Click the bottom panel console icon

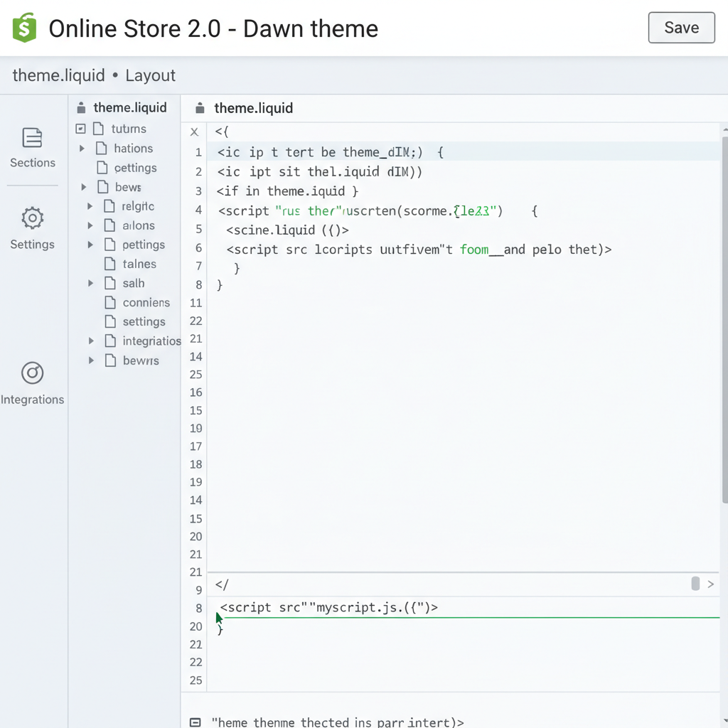pos(196,722)
